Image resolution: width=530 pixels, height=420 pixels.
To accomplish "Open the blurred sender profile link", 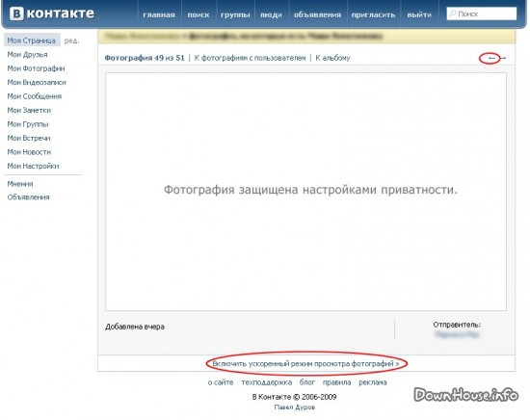I will pyautogui.click(x=457, y=334).
